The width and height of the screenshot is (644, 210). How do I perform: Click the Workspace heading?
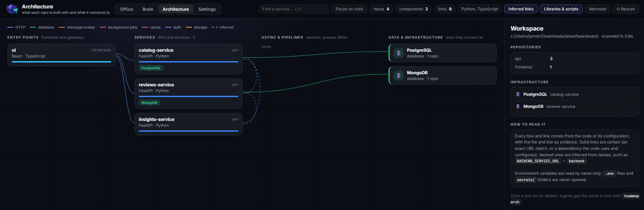pos(527,29)
